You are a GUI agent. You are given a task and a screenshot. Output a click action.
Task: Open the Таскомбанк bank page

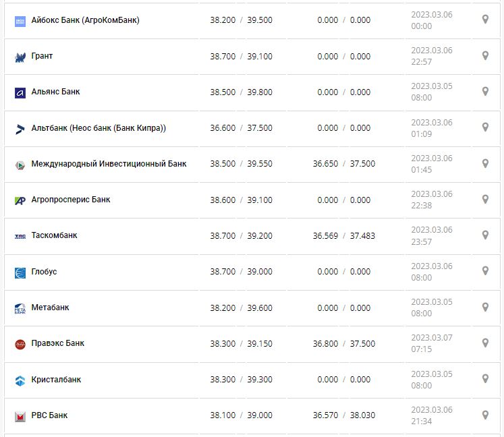coord(54,235)
